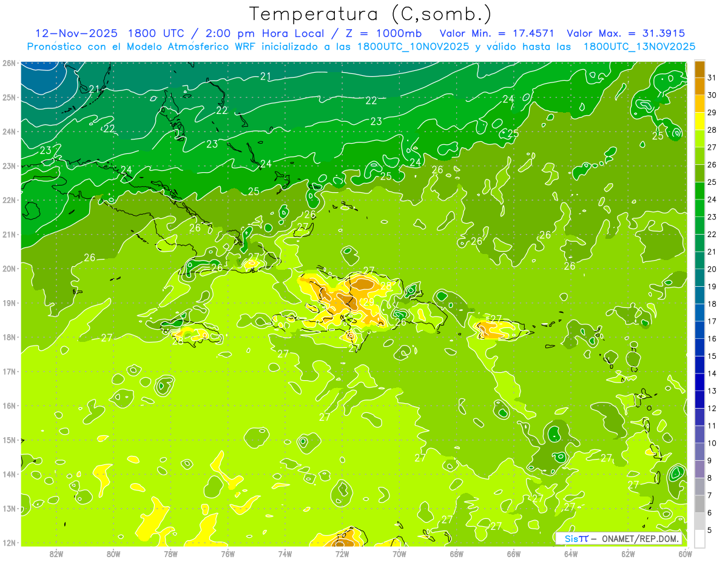Click the 60W longitude axis label
The image size is (728, 562).
pyautogui.click(x=685, y=554)
